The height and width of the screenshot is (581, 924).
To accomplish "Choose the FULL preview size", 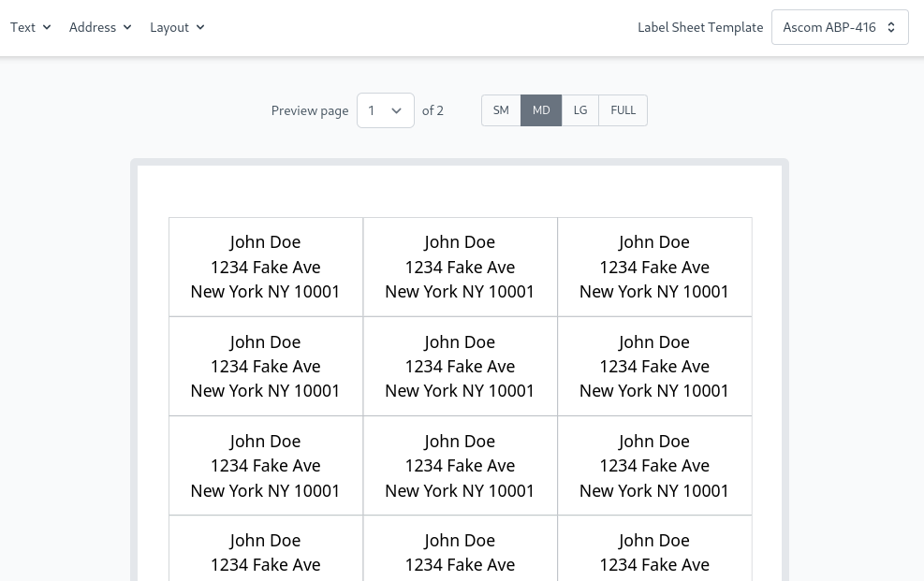I will (x=623, y=110).
